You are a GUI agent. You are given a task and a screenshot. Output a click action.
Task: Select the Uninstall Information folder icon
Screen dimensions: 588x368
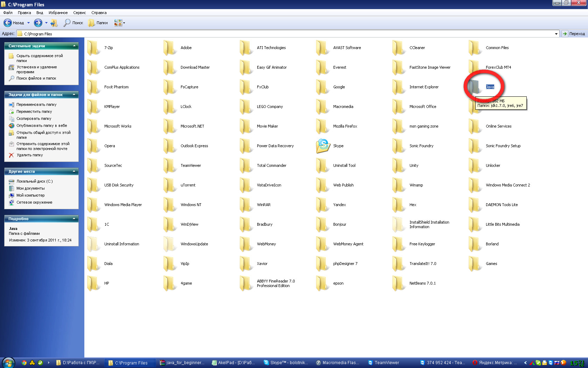pos(93,244)
